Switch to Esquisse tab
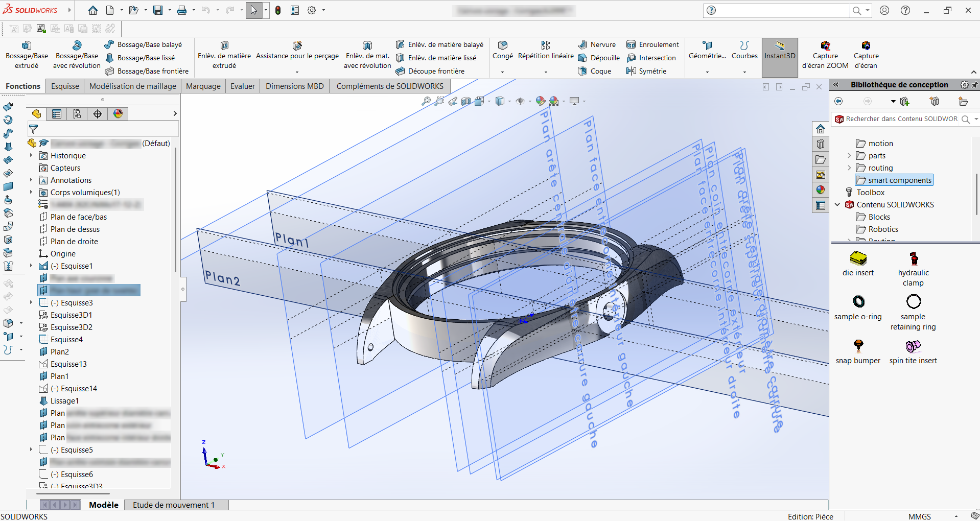The height and width of the screenshot is (521, 980). pyautogui.click(x=65, y=86)
